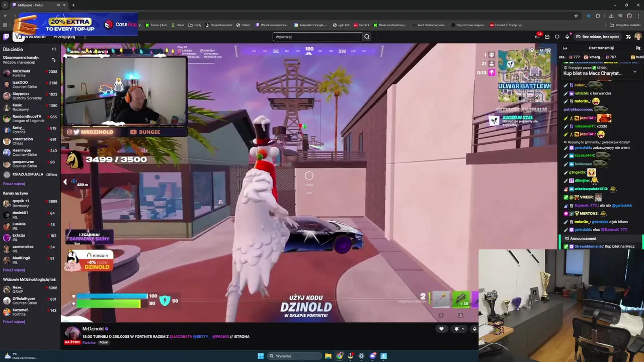Click the Windows taskbar search box
The height and width of the screenshot is (362, 644).
pyautogui.click(x=295, y=356)
